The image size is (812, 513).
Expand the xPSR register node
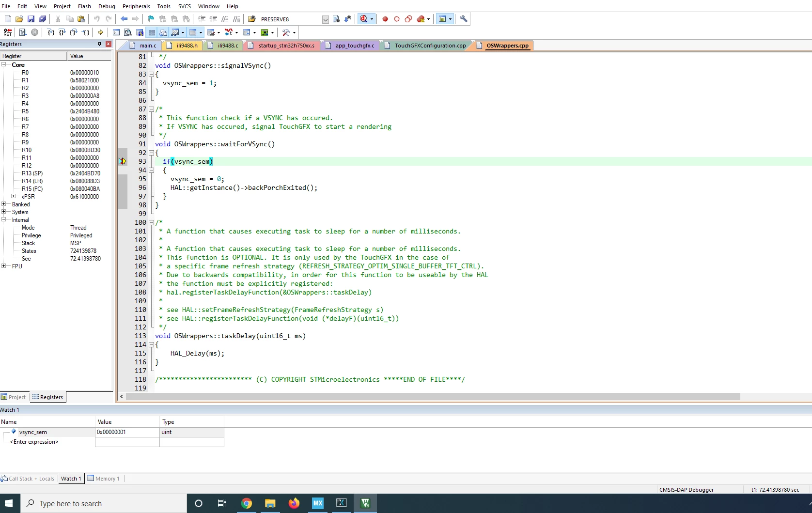pyautogui.click(x=14, y=196)
